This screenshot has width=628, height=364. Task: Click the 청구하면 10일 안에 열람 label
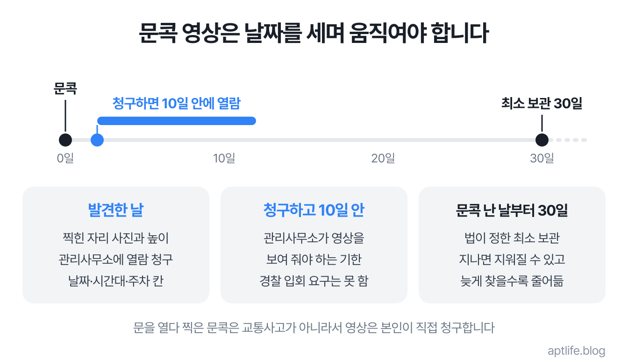[177, 103]
